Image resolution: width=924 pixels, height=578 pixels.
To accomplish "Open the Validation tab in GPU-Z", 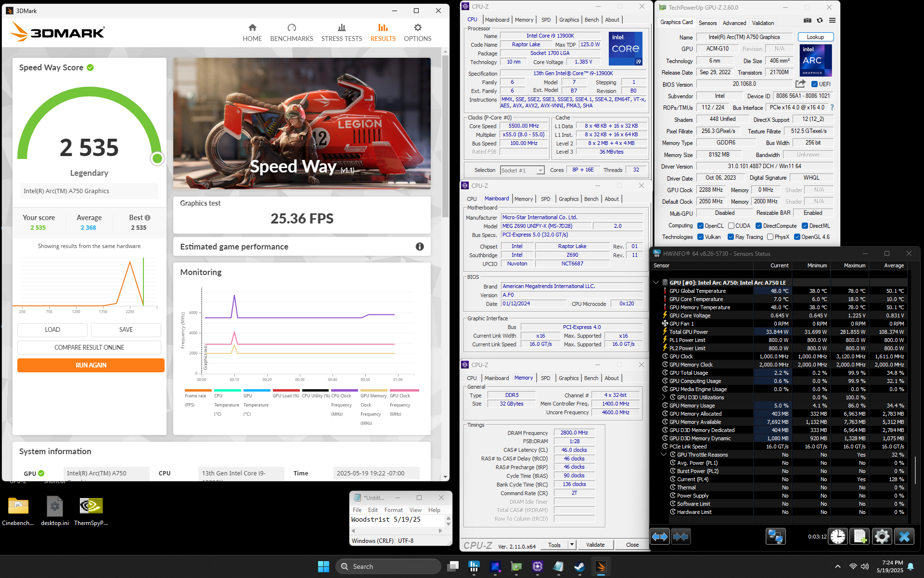I will tap(763, 23).
